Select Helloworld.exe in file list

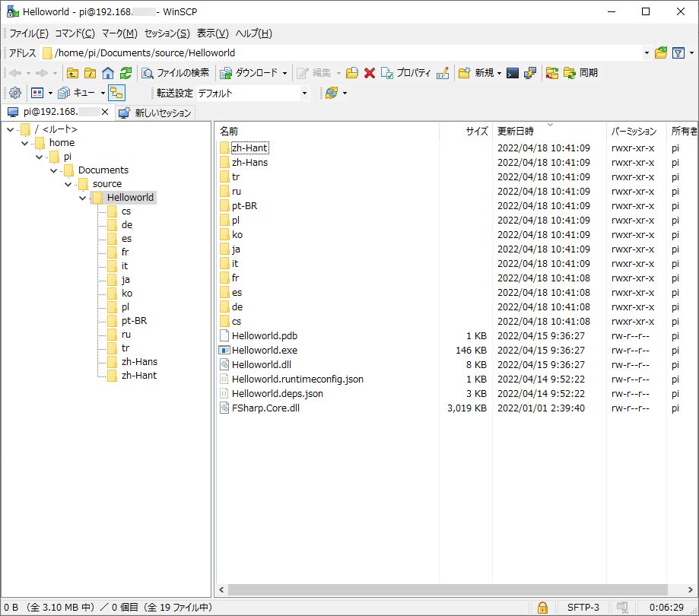[264, 351]
